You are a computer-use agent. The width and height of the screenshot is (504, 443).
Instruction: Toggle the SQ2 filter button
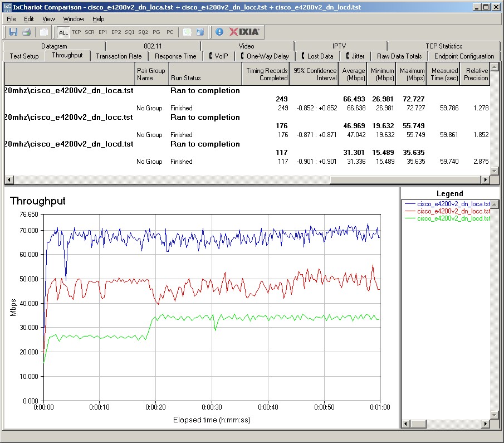click(143, 32)
